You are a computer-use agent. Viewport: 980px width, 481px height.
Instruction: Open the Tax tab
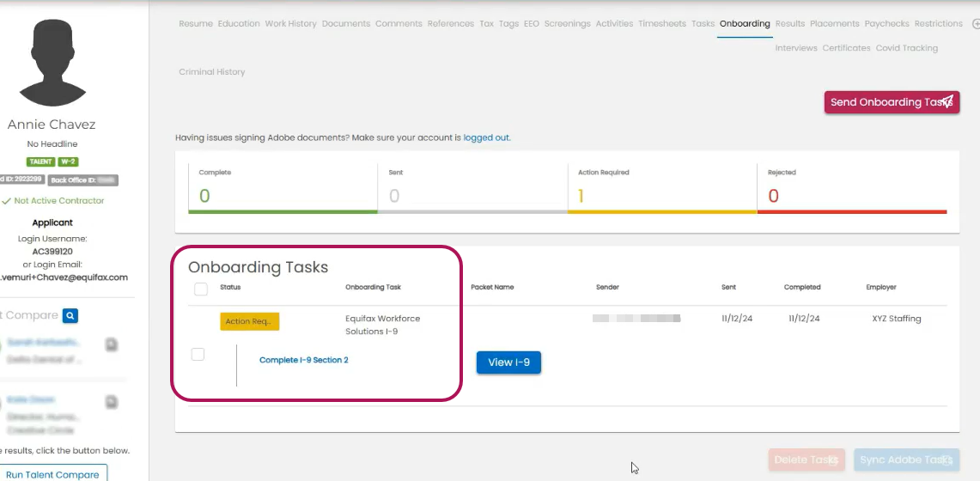click(x=486, y=24)
